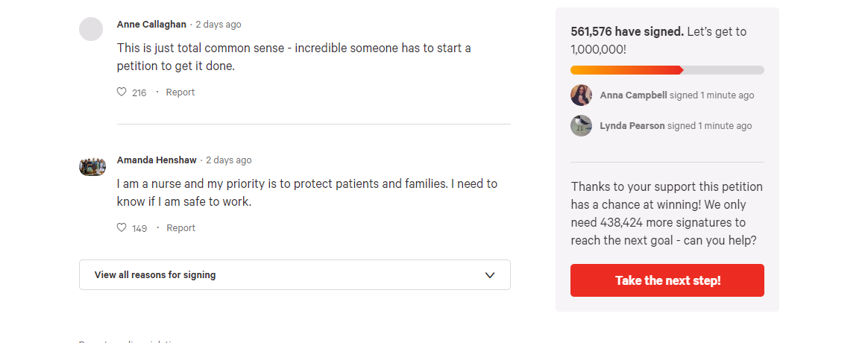This screenshot has width=868, height=343.
Task: Click the Anna Campbell signer name
Action: pyautogui.click(x=633, y=95)
